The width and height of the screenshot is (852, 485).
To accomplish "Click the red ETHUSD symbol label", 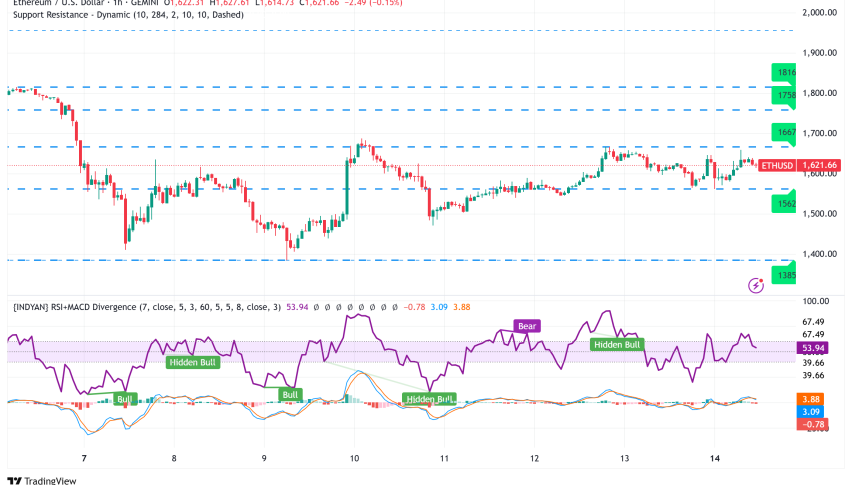I will pyautogui.click(x=776, y=165).
